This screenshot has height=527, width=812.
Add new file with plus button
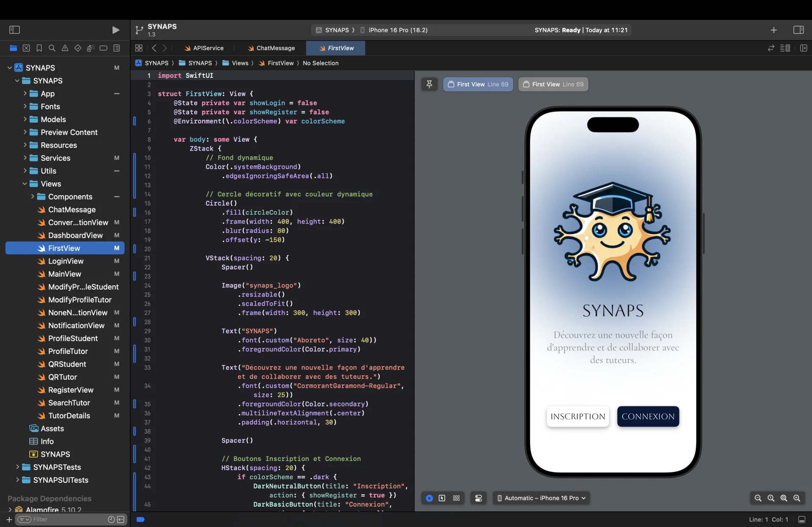[x=9, y=519]
